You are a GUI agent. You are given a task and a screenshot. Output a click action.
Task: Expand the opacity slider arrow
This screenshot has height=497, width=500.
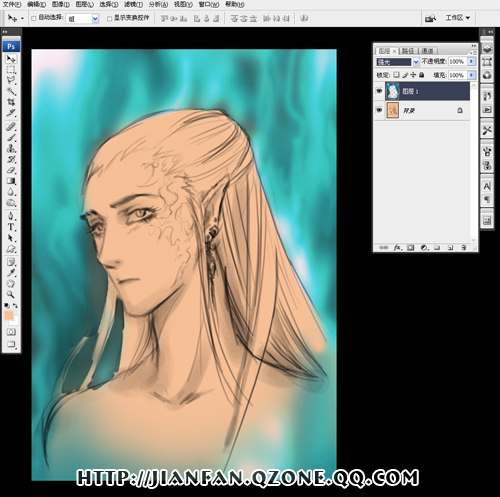471,61
